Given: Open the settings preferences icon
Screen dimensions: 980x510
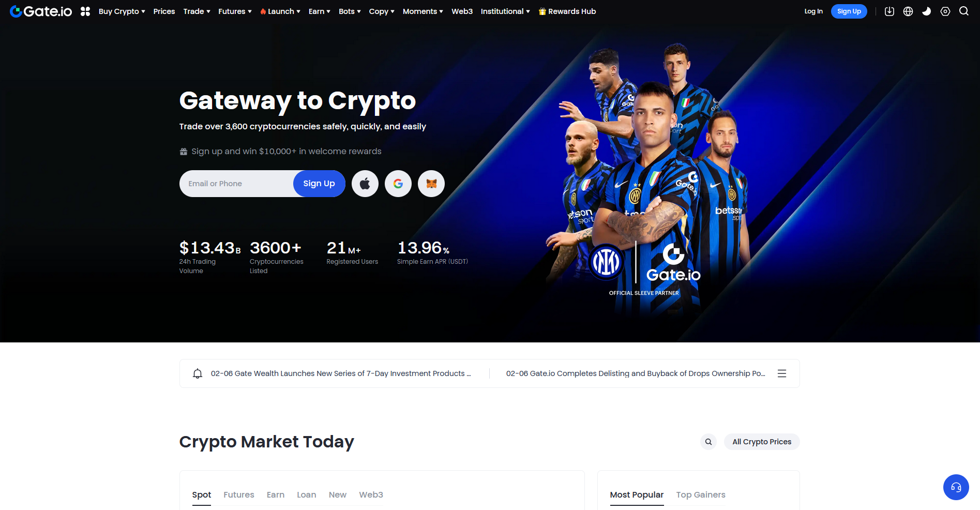Looking at the screenshot, I should tap(945, 11).
